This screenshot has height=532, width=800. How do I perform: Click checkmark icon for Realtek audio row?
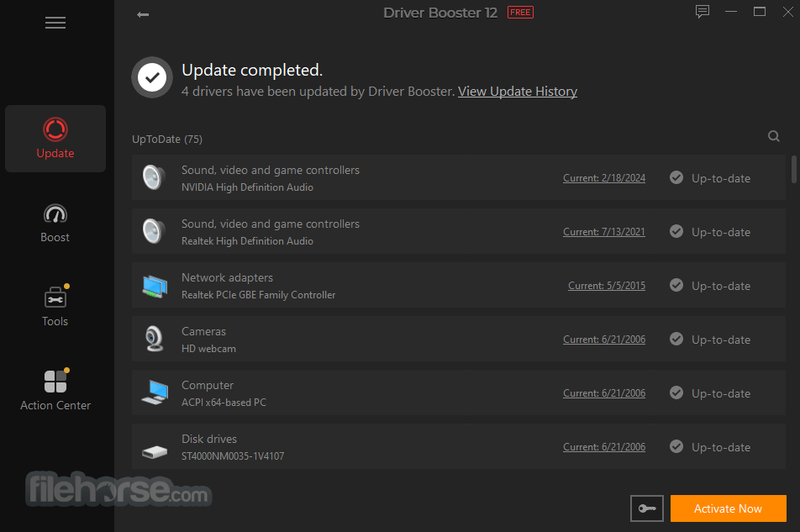tap(676, 232)
